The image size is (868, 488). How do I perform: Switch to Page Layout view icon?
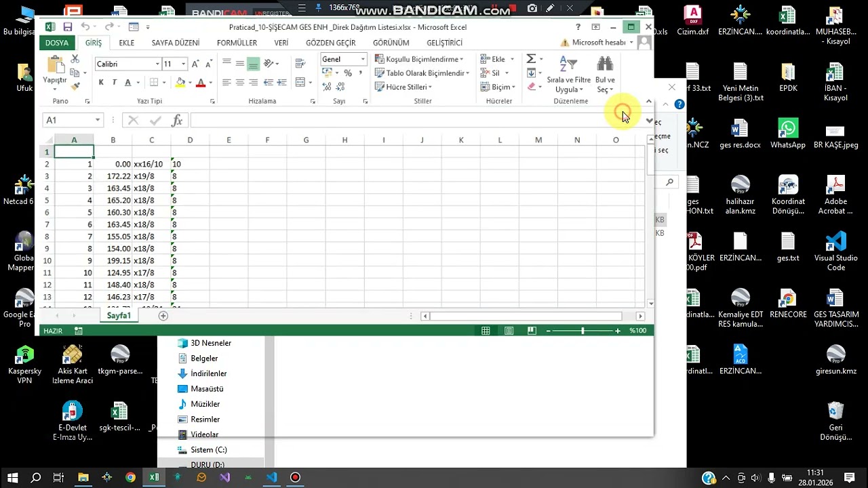pos(509,331)
